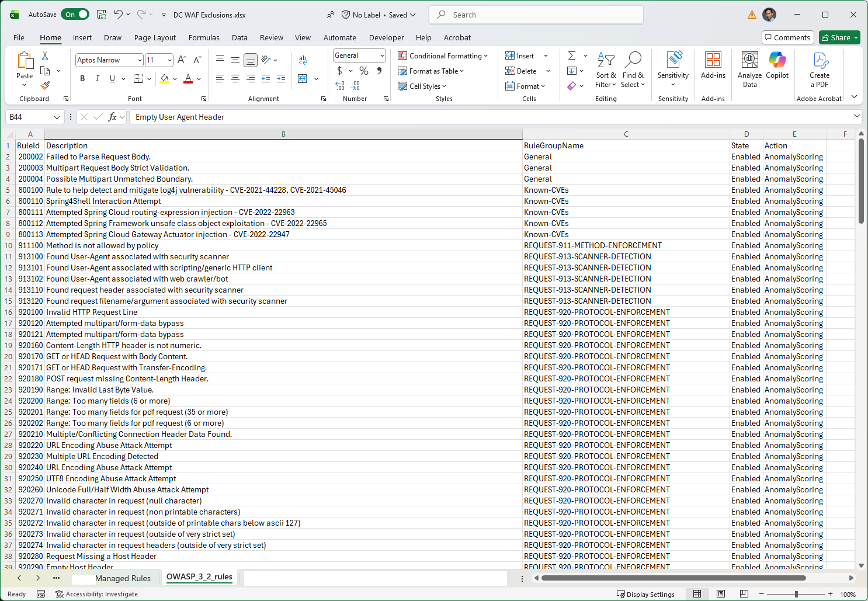Click the Share button
Image resolution: width=868 pixels, height=601 pixels.
coord(839,37)
